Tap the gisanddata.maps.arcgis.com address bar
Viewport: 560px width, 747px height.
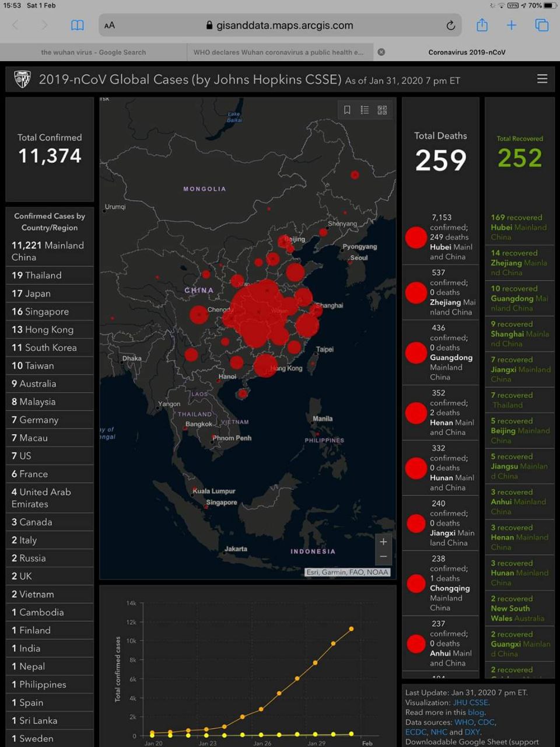coord(280,25)
